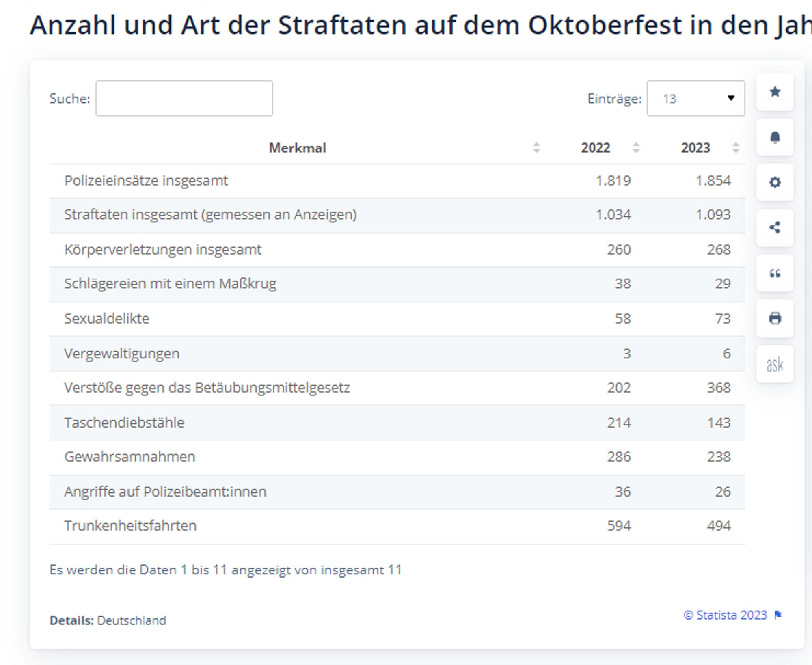Click the value 1.034 for Straftaten

coord(613,215)
